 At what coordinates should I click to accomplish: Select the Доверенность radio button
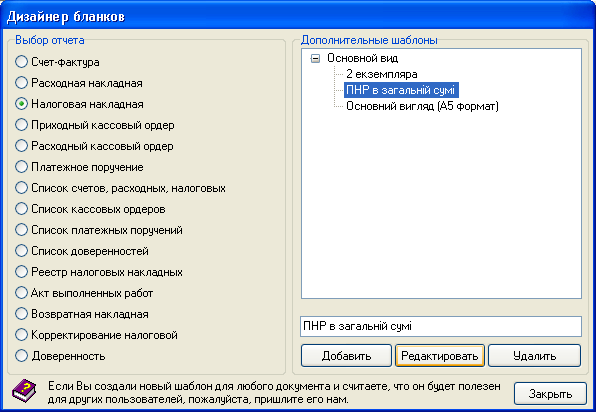point(21,356)
